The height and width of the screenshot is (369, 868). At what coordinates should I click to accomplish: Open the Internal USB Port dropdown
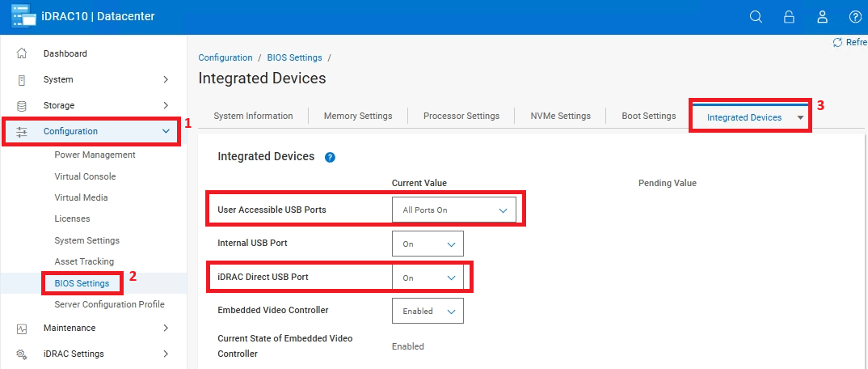428,244
